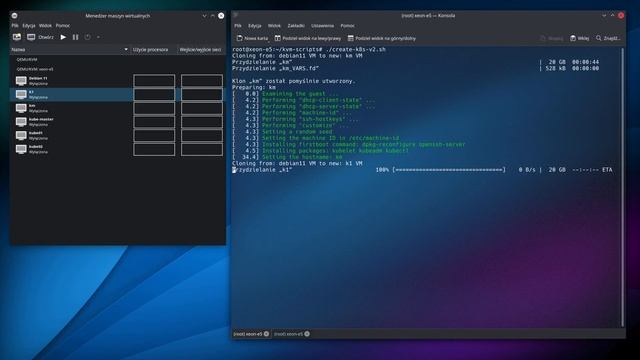Click the monitor icon next to Otwórz
The width and height of the screenshot is (640, 360).
click(x=31, y=37)
